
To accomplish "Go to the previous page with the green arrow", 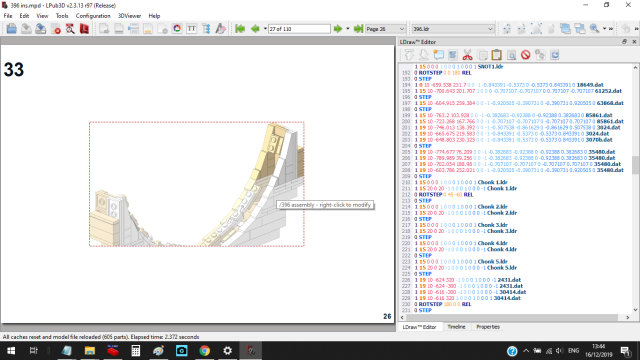I will pos(255,29).
